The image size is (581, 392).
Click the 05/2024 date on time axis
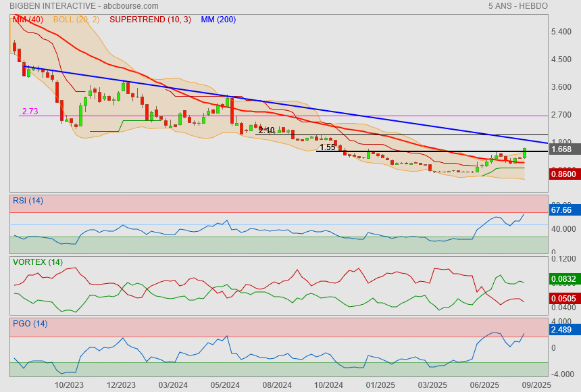click(225, 385)
